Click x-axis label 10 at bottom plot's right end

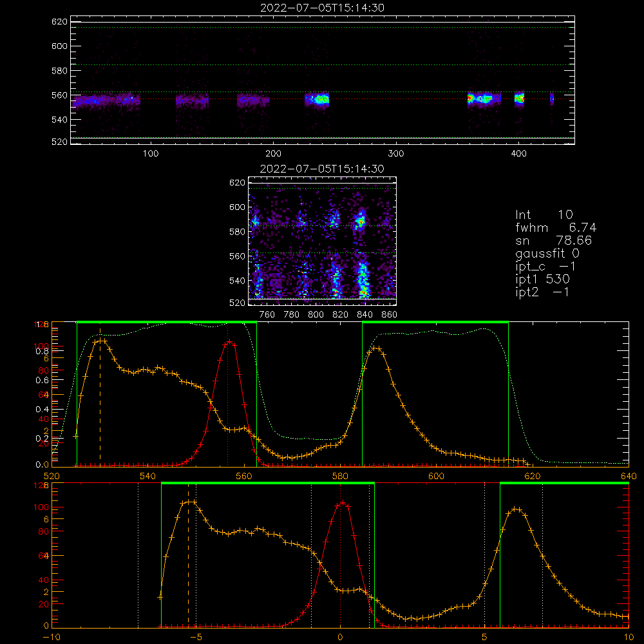[x=629, y=637]
